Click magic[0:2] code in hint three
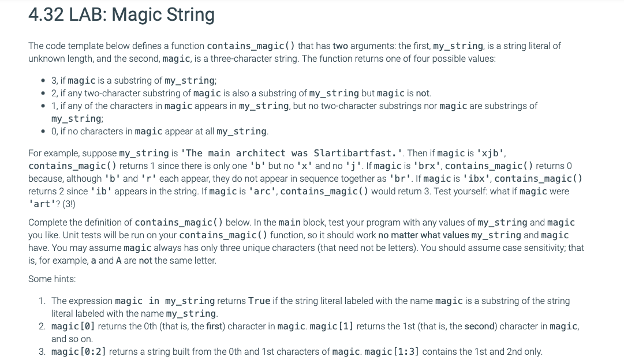 coord(79,352)
